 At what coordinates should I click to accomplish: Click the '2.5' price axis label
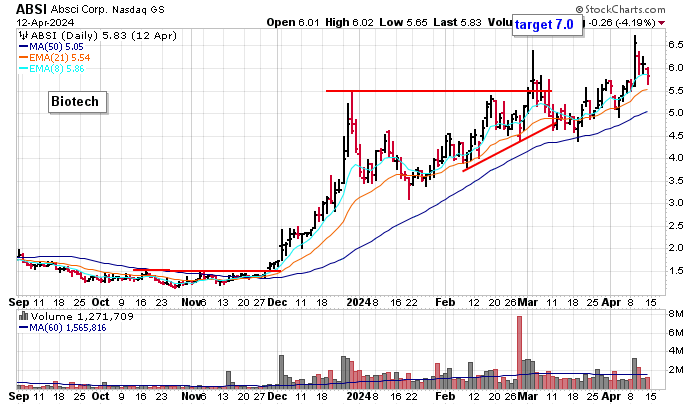click(x=675, y=225)
